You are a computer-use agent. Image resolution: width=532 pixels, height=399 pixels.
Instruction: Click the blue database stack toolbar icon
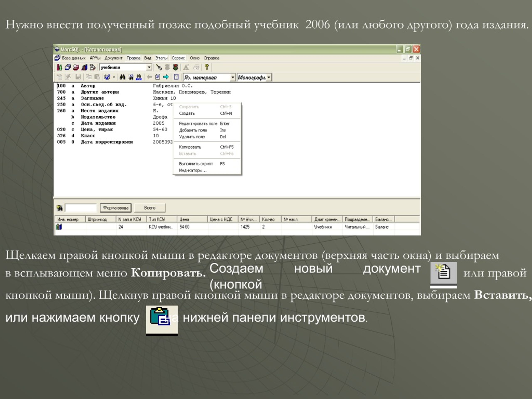[x=68, y=67]
